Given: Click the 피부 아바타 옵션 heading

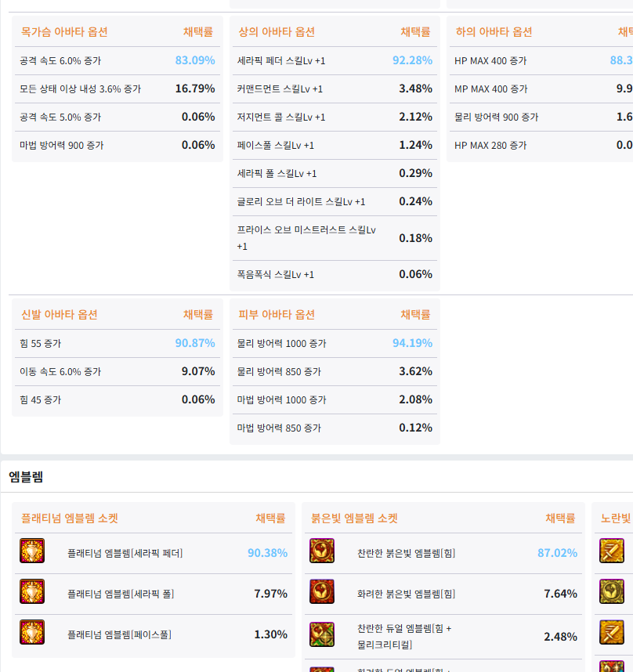Looking at the screenshot, I should point(277,315).
